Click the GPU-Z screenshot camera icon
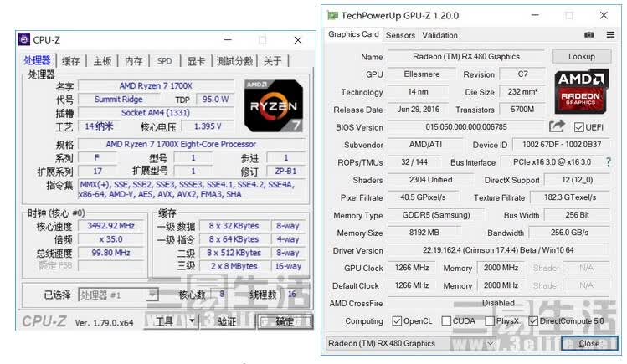Viewport: 627px width, 364px height. pos(588,35)
